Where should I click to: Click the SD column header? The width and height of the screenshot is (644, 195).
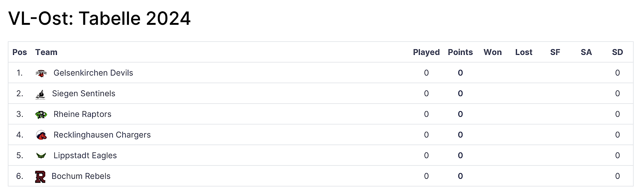(x=617, y=52)
